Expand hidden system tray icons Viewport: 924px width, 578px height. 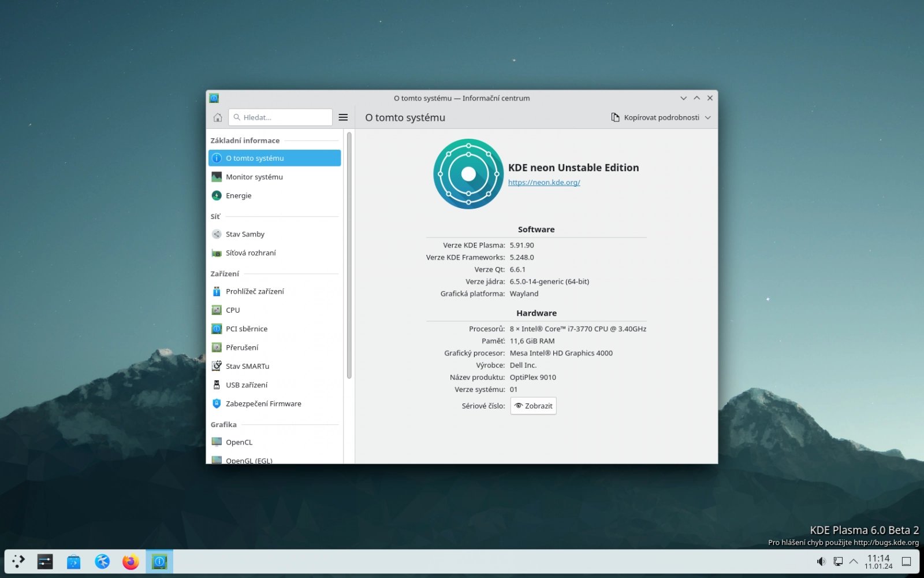(854, 561)
